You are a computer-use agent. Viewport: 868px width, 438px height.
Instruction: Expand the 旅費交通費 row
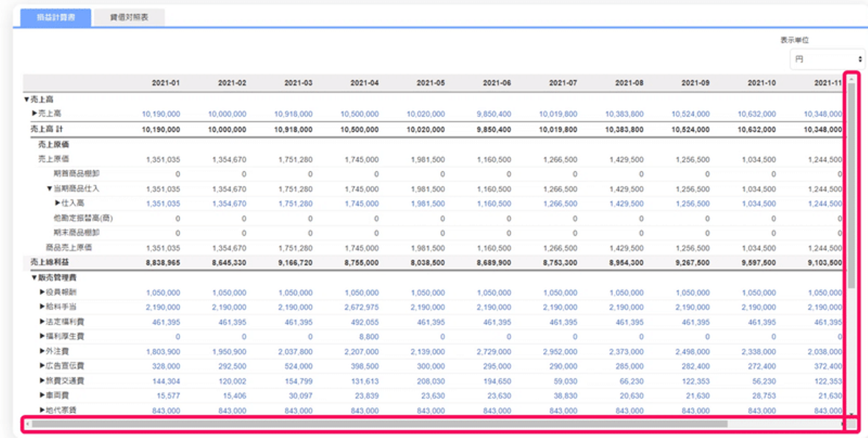pyautogui.click(x=42, y=381)
